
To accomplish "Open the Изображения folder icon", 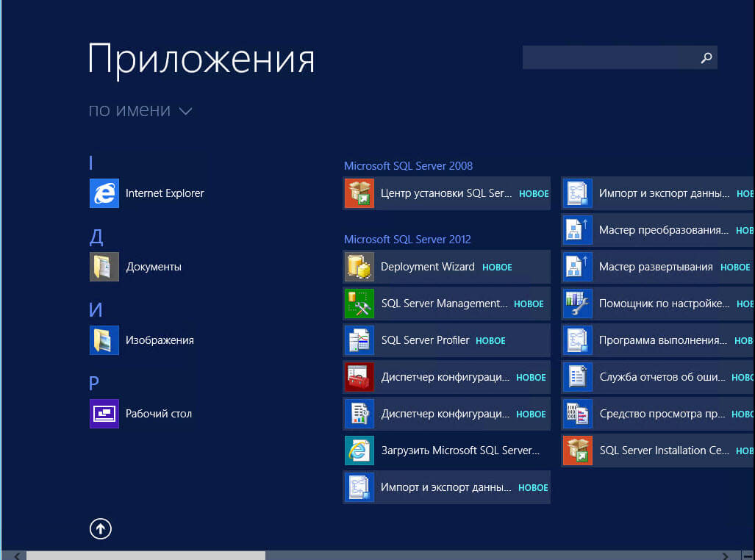I will click(x=104, y=340).
